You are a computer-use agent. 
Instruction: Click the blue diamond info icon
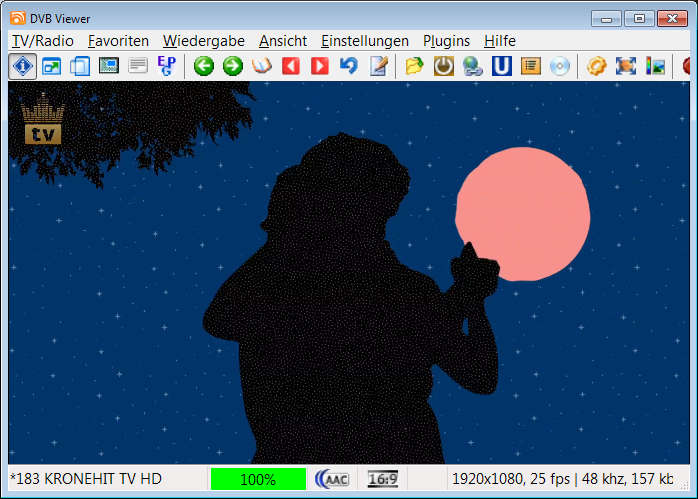pyautogui.click(x=23, y=66)
